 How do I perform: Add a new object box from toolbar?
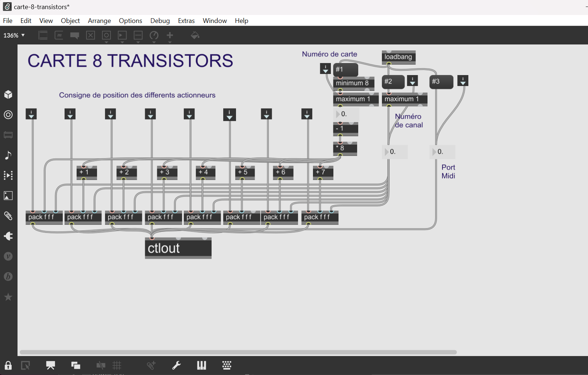click(x=43, y=35)
